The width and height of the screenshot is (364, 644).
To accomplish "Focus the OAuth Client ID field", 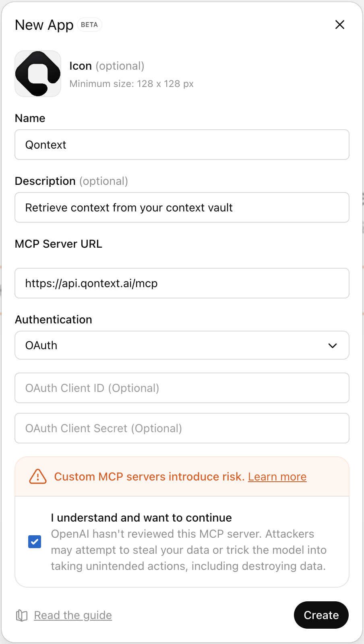I will pyautogui.click(x=182, y=388).
